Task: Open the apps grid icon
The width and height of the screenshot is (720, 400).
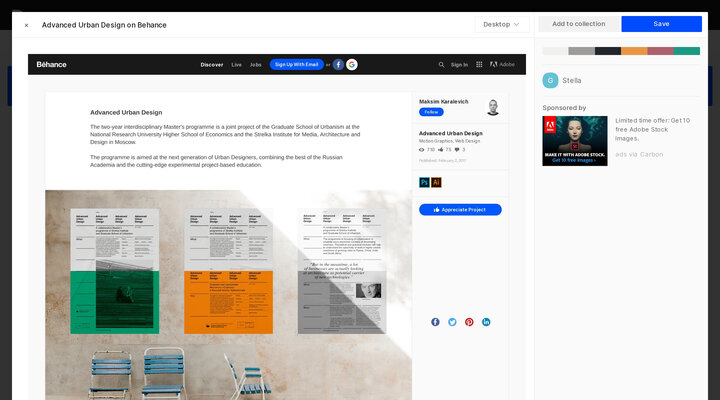Action: click(479, 65)
